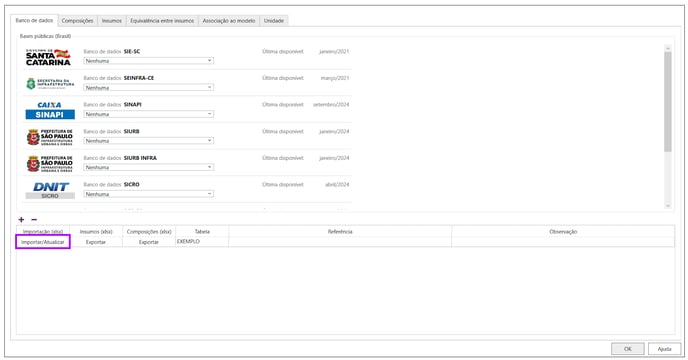Click Importar/Atualizar for EXEMPLO table
The height and width of the screenshot is (360, 688).
click(43, 242)
